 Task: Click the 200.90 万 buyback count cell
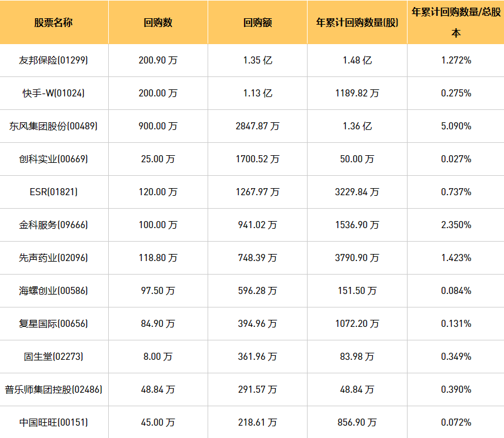coord(158,61)
